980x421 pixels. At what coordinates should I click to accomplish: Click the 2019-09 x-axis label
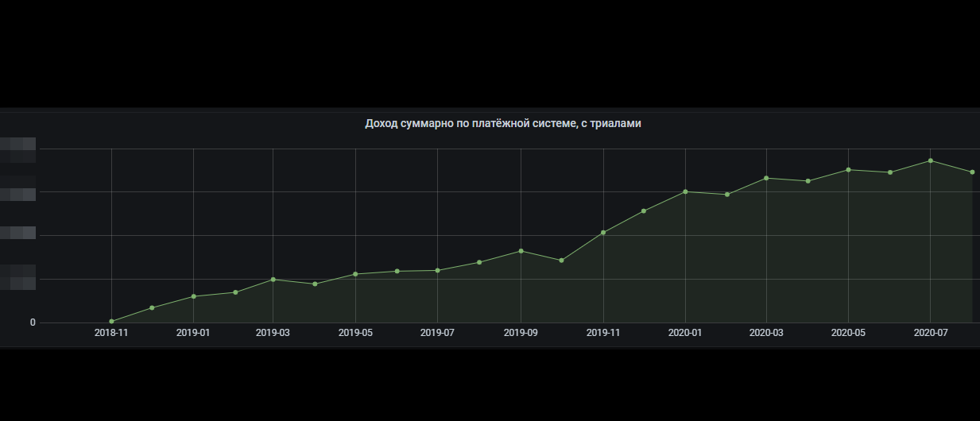click(x=521, y=333)
